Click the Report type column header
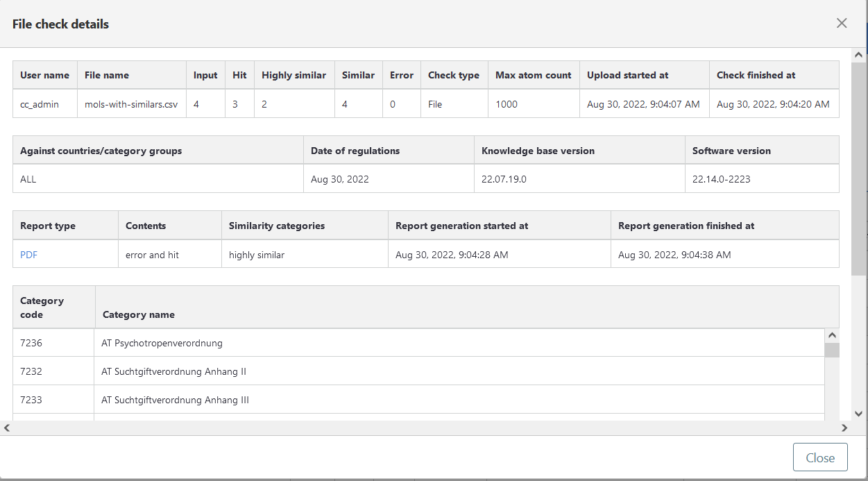The height and width of the screenshot is (481, 868). 48,226
